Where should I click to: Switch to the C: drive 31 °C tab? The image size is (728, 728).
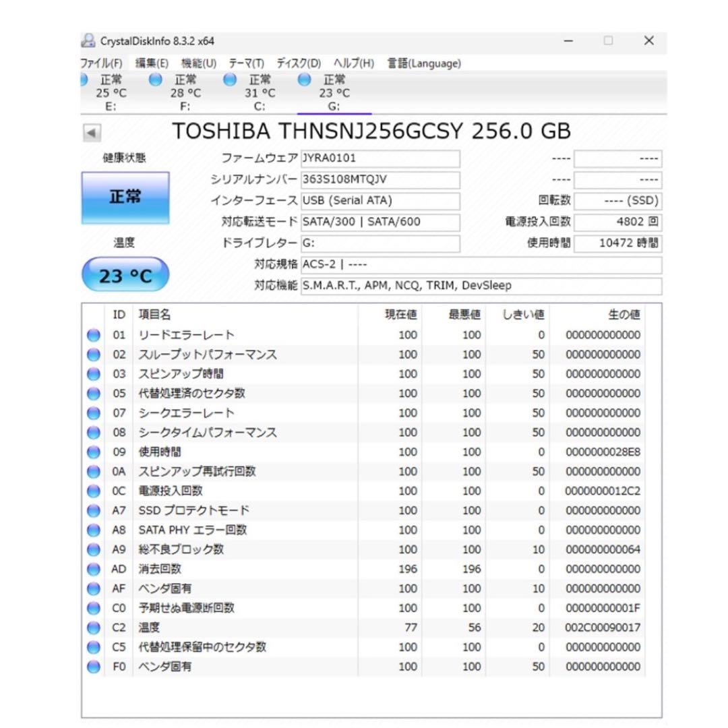[260, 92]
